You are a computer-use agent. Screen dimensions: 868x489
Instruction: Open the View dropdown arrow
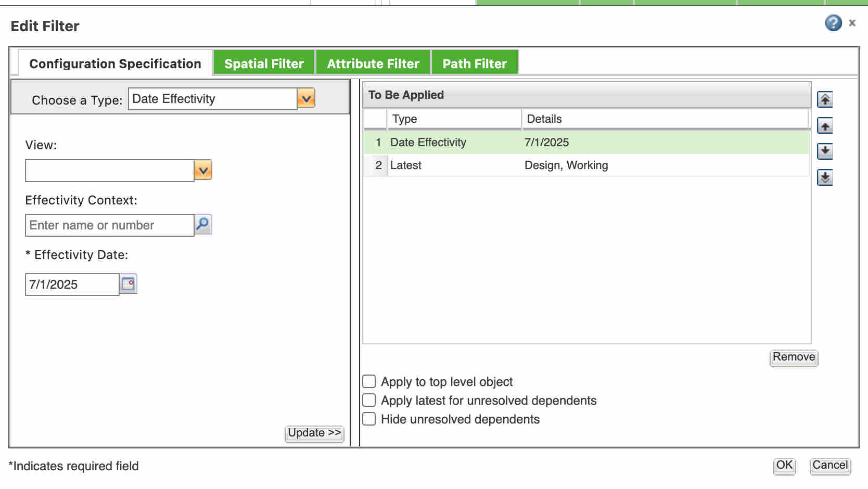tap(203, 170)
